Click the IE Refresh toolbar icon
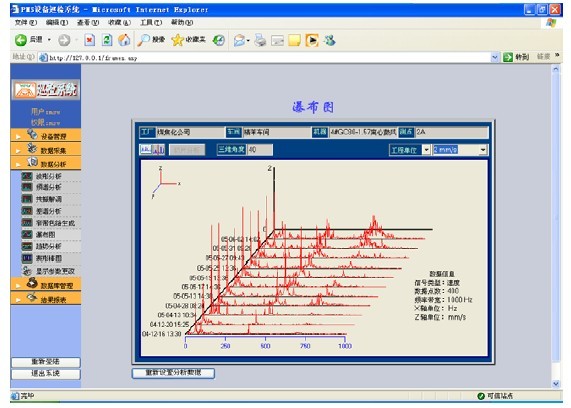Image resolution: width=571 pixels, height=408 pixels. 107,40
